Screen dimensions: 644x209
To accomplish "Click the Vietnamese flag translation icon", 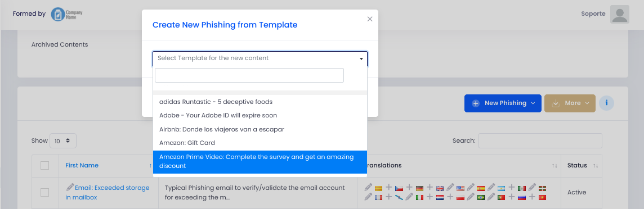I will coord(542,198).
